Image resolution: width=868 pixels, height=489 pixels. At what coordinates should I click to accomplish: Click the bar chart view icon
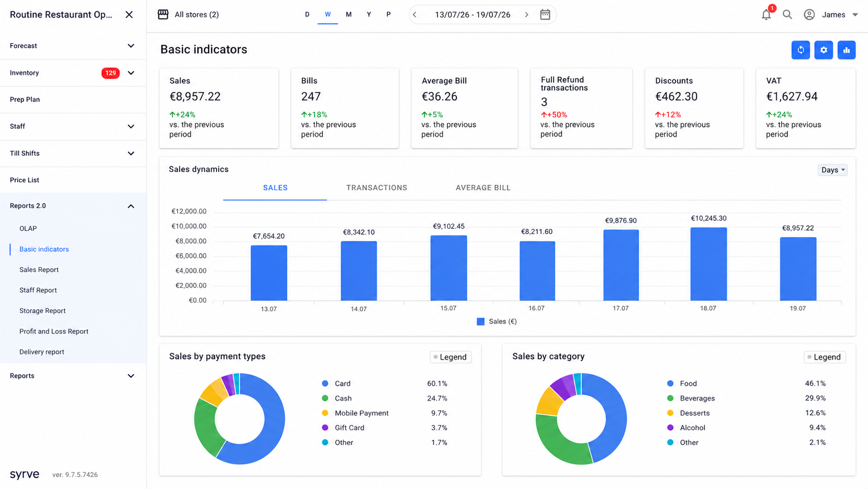pyautogui.click(x=847, y=50)
